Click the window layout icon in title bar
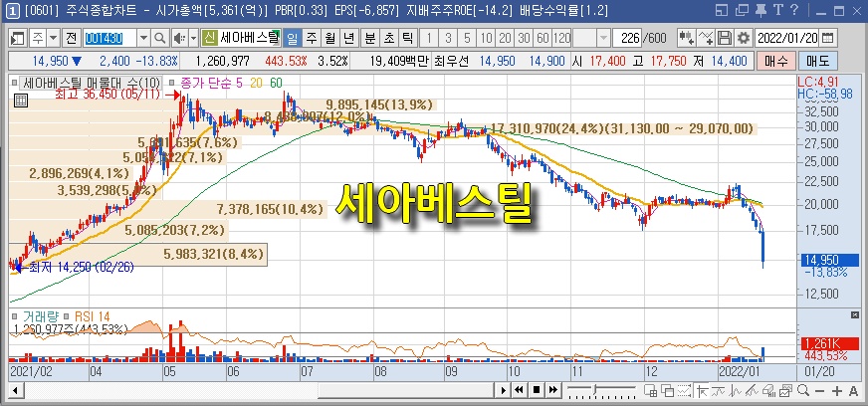Viewport: 868px width, 406px height. [722, 10]
